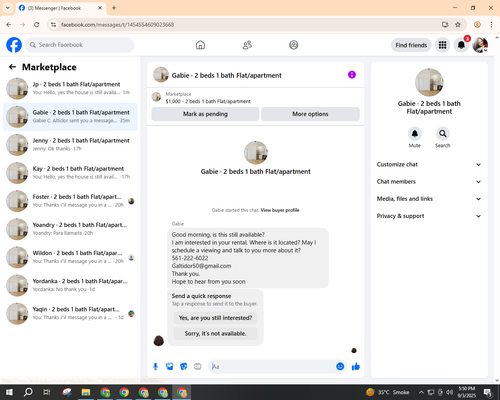Open the notifications bell
The height and width of the screenshot is (400, 500).
461,45
